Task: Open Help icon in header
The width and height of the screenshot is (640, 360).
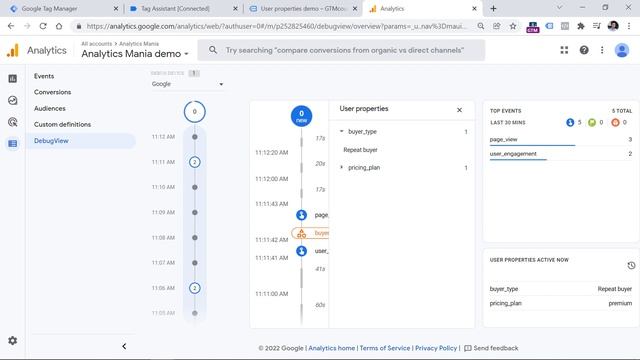Action: point(584,50)
